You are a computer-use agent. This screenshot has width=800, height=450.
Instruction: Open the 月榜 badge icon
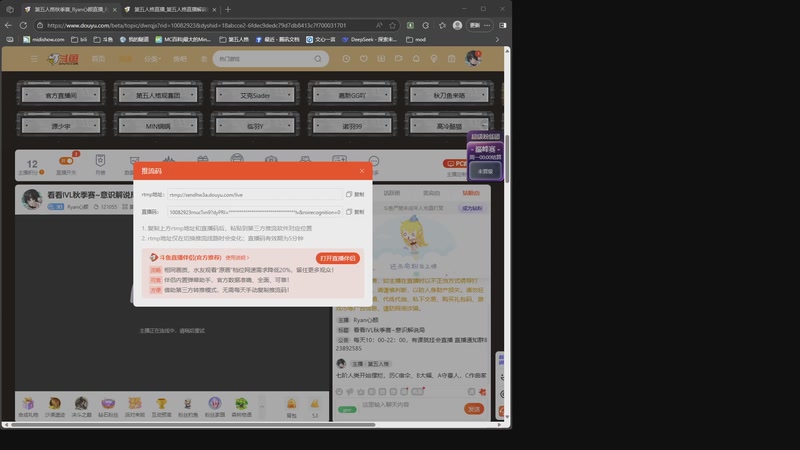tap(100, 161)
